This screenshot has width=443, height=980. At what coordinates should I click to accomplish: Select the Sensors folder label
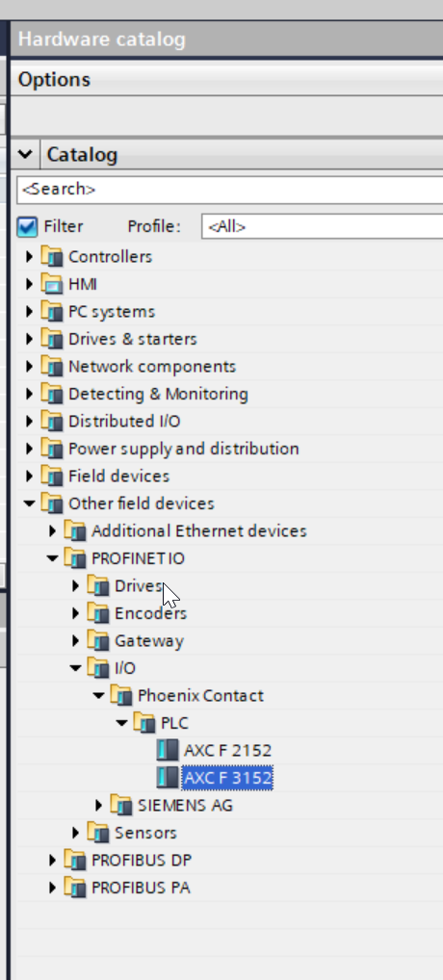pos(145,833)
